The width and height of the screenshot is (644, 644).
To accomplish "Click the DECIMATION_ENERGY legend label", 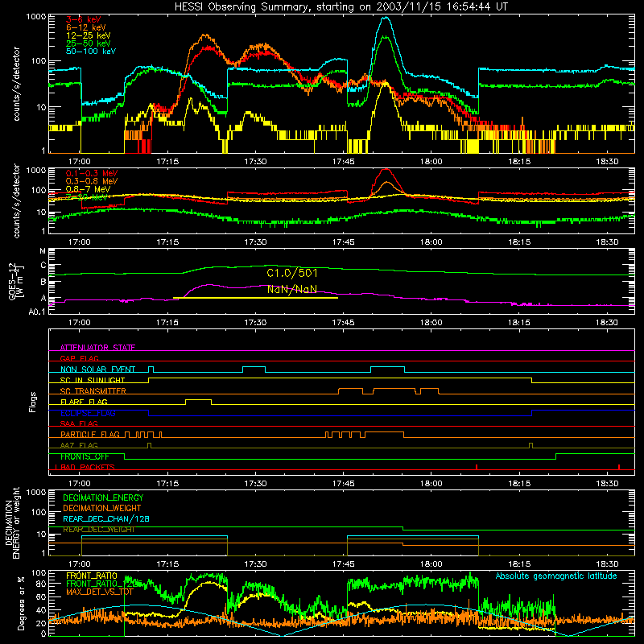I will [103, 497].
